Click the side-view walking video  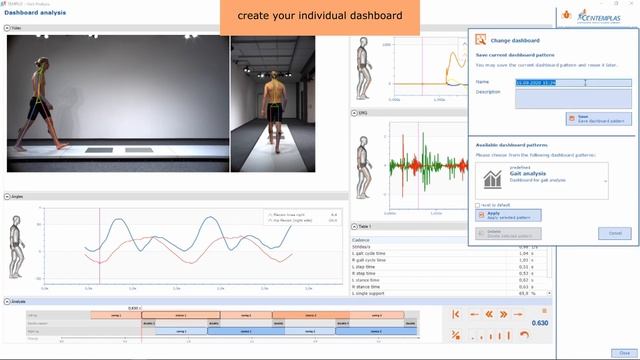click(118, 103)
